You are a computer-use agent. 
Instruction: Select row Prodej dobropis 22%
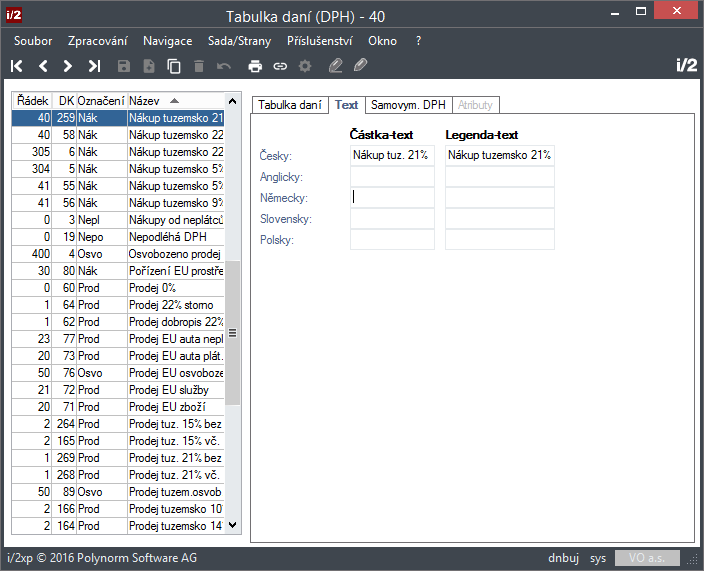118,322
